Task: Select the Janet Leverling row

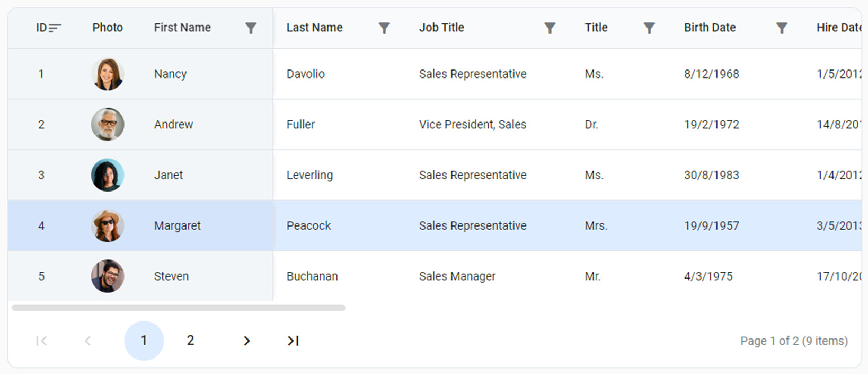Action: click(309, 175)
